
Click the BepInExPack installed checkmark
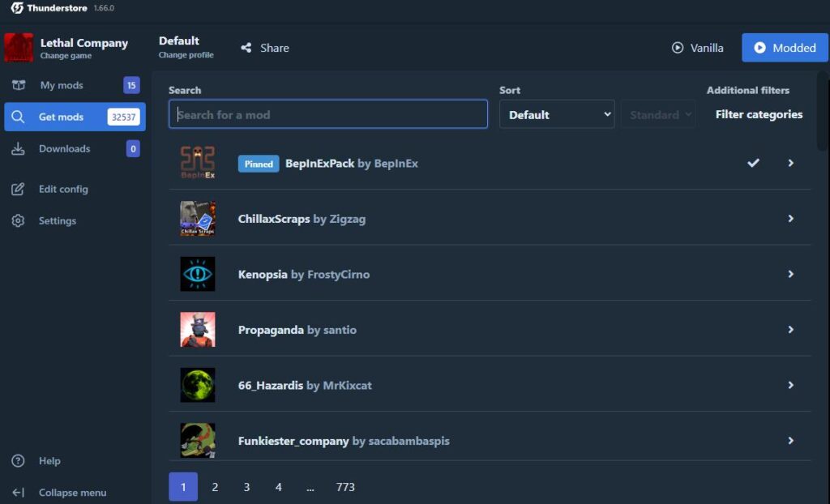[753, 163]
